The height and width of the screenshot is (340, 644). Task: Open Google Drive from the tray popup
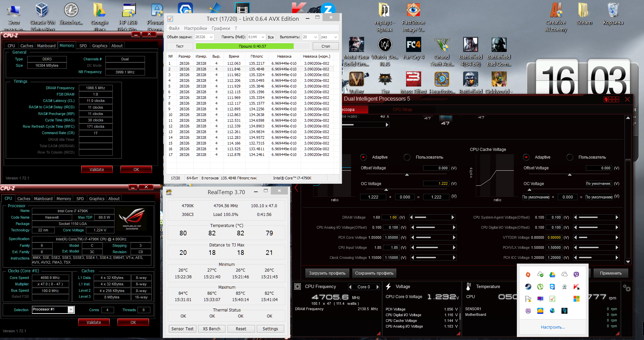(x=552, y=275)
